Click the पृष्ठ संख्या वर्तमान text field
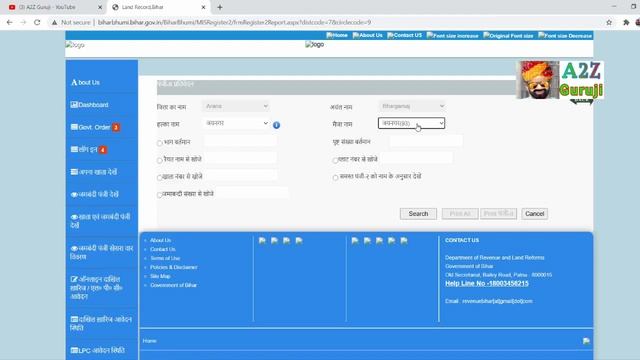This screenshot has height=360, width=640. 426,141
